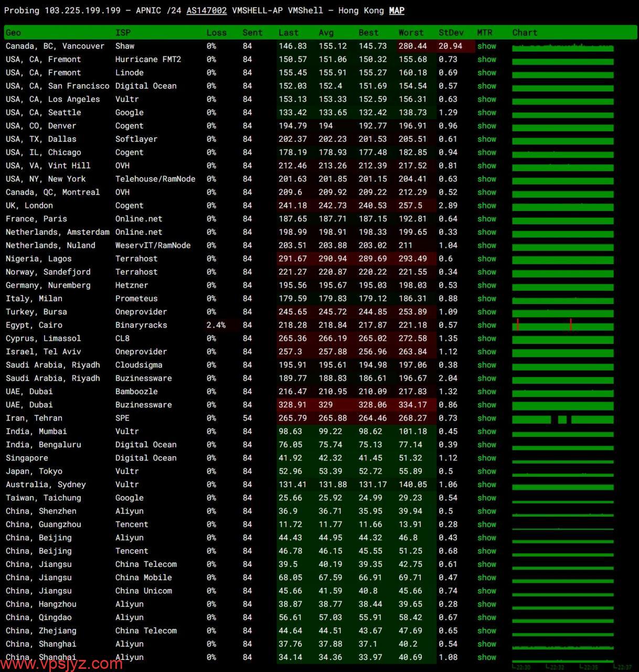Click the Iran, Tehran latency chart
This screenshot has width=639, height=672.
tap(562, 419)
